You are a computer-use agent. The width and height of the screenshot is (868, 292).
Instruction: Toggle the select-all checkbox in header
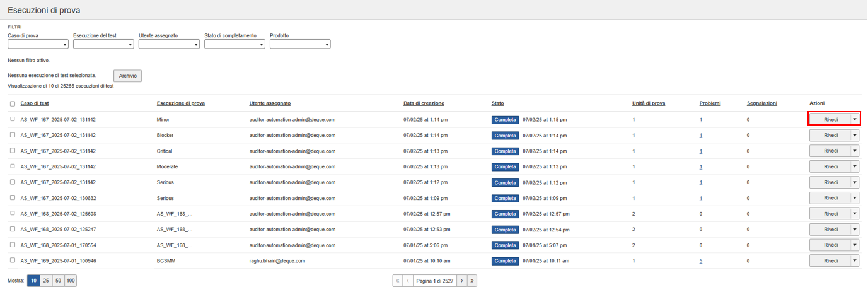click(x=13, y=103)
